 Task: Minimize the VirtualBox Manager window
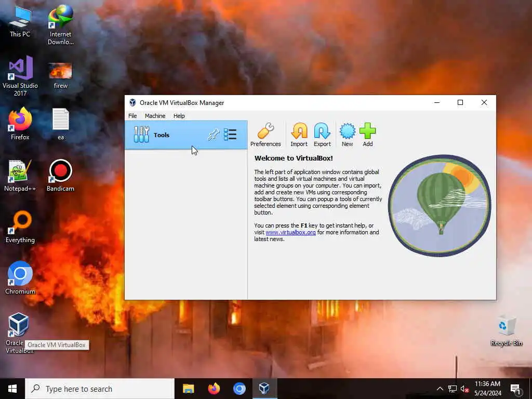(437, 102)
